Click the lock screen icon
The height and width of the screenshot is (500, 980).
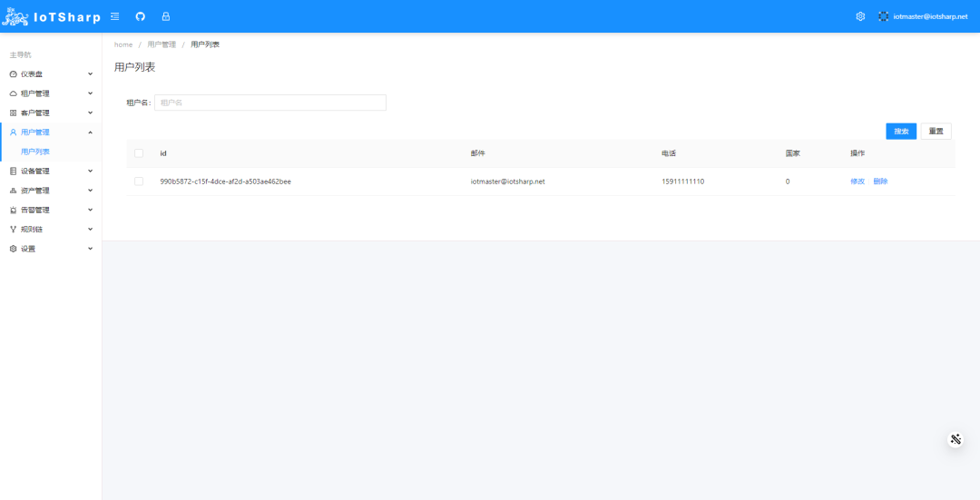click(166, 16)
